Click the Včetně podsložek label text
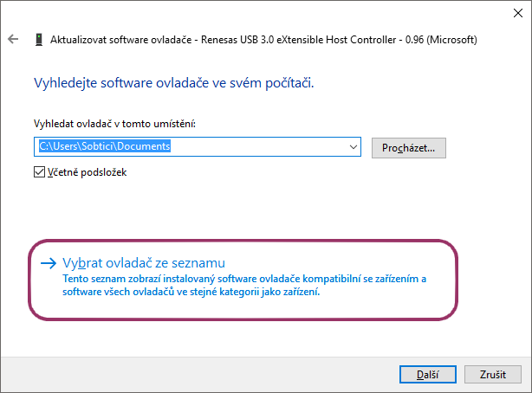532x393 pixels. pyautogui.click(x=87, y=172)
